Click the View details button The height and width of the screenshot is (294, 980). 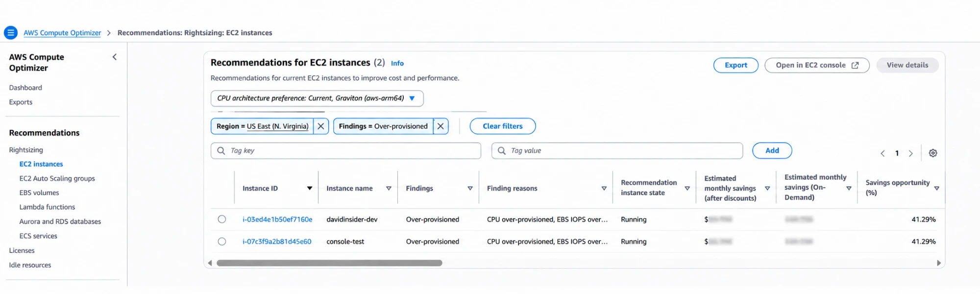click(907, 65)
